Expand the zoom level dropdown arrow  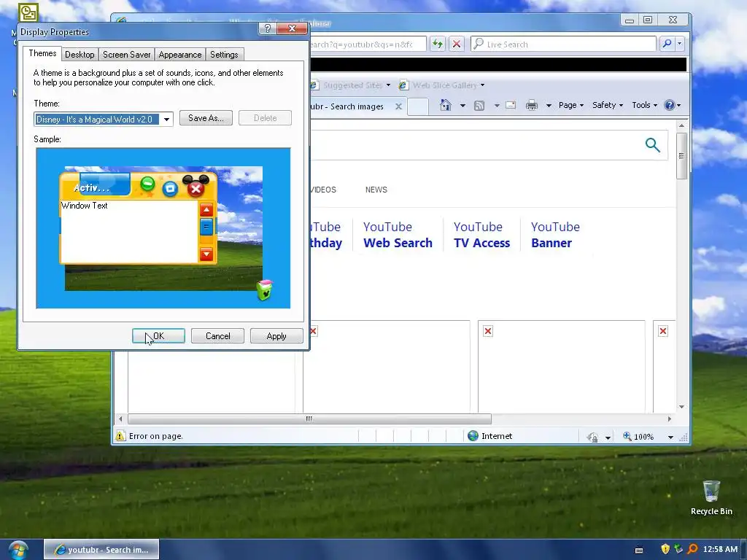click(670, 437)
